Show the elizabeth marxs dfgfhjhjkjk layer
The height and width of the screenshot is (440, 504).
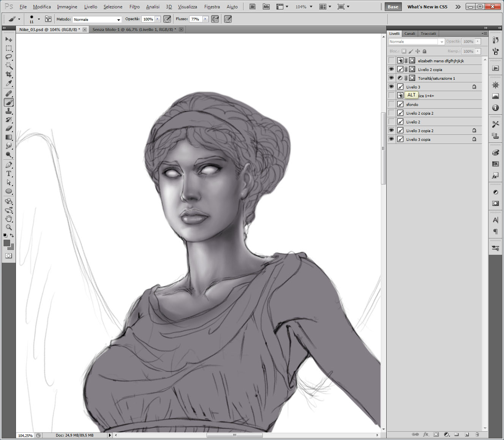(x=391, y=60)
